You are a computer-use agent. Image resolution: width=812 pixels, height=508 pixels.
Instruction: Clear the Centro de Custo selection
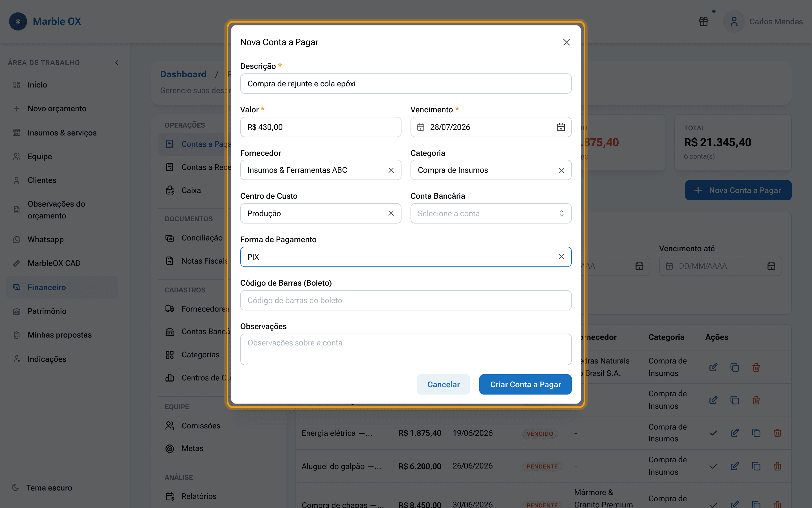pyautogui.click(x=391, y=213)
